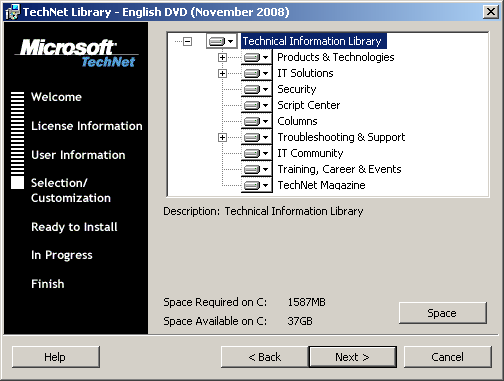The width and height of the screenshot is (504, 381).
Task: Select the TechNet Magazine feature
Action: point(321,185)
